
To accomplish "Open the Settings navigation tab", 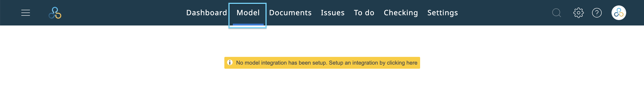I will 443,13.
